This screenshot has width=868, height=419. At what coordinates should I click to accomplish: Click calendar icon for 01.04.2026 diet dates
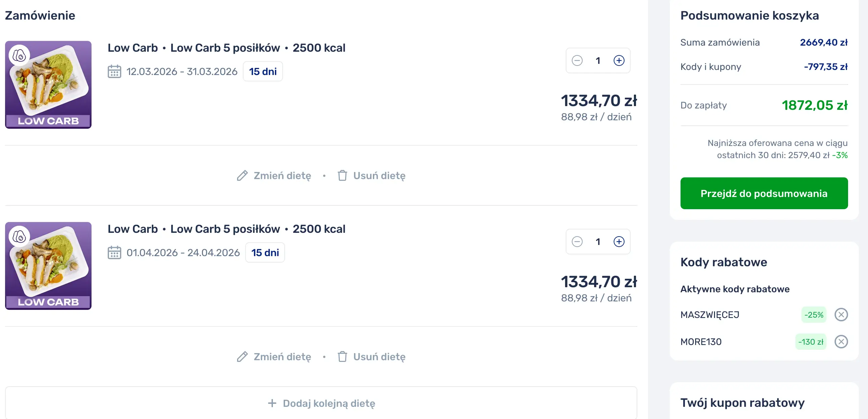click(114, 253)
